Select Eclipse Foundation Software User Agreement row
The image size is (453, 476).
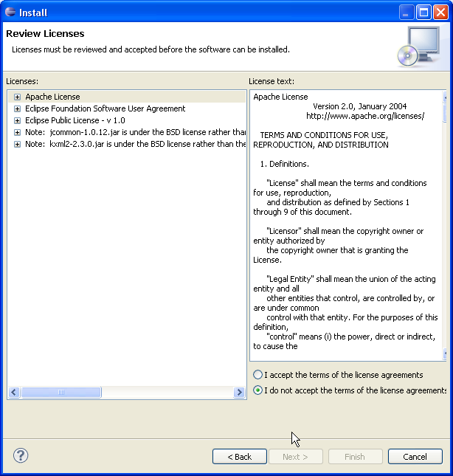tap(105, 108)
